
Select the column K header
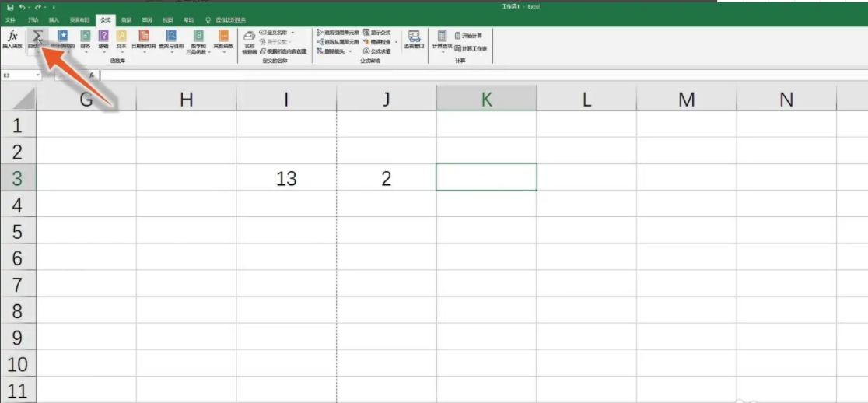pyautogui.click(x=486, y=99)
